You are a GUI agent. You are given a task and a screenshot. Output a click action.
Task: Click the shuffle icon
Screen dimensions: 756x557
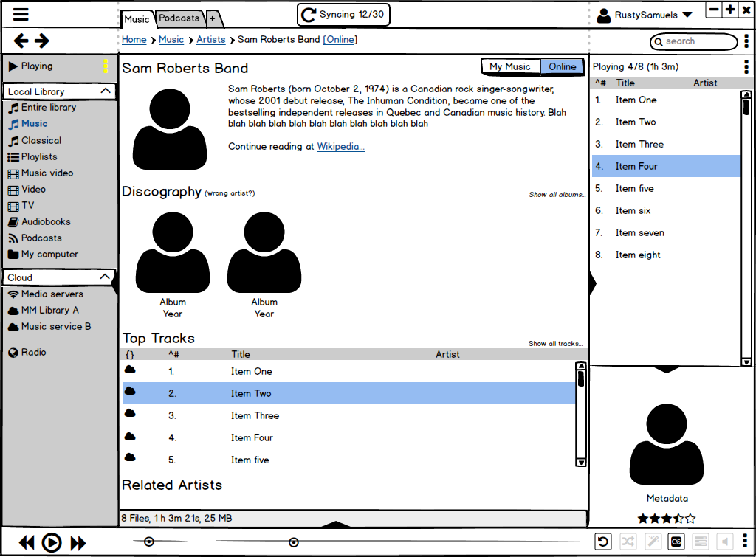(x=628, y=542)
